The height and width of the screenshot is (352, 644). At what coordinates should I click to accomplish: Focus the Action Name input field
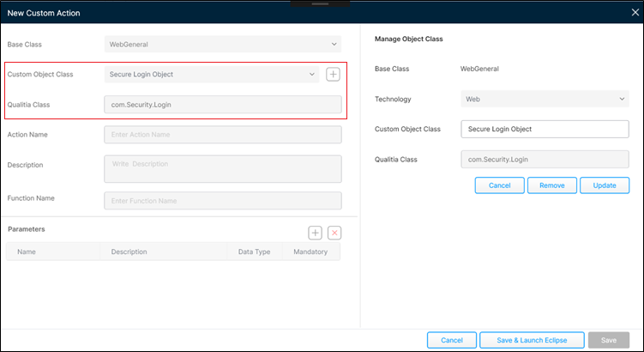click(x=222, y=135)
